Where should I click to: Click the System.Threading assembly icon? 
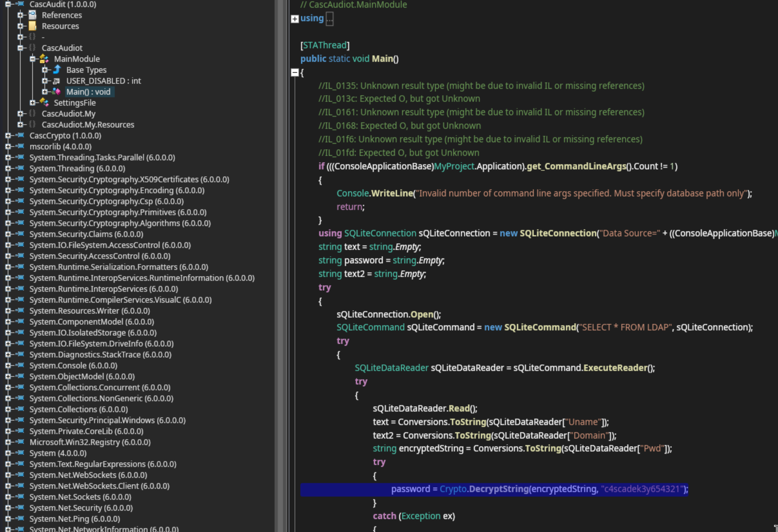[20, 168]
